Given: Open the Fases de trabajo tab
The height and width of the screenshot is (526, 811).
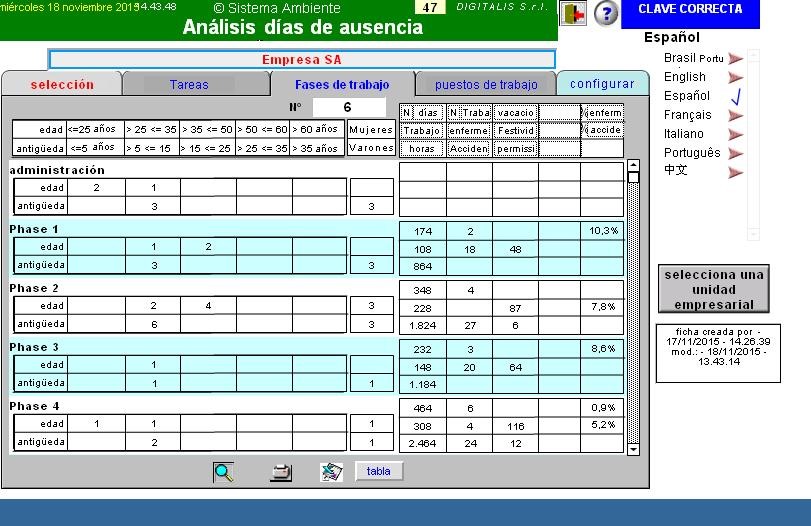Looking at the screenshot, I should pos(342,84).
